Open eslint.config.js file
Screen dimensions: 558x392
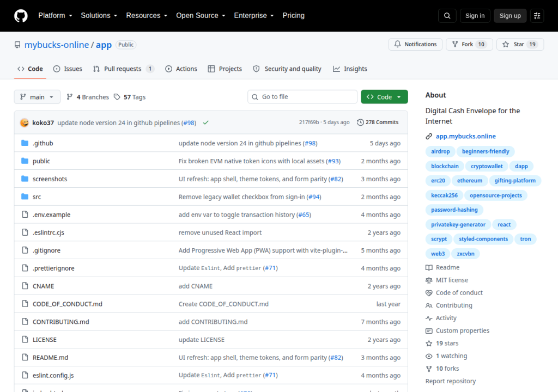[x=53, y=375]
